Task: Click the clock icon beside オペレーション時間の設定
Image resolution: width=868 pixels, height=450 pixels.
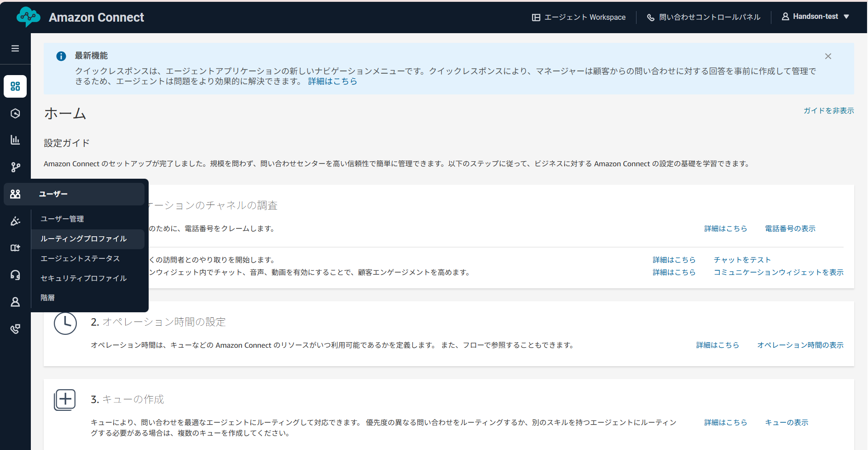Action: point(65,323)
